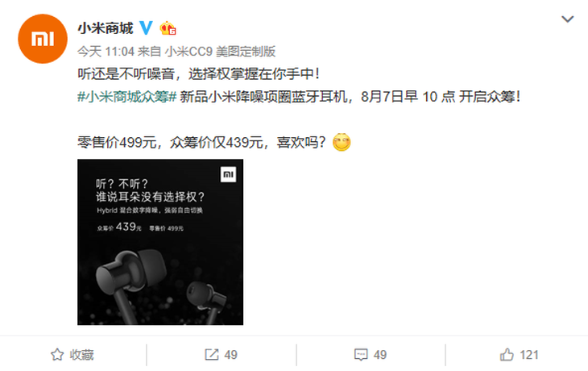Click the repost share icon
This screenshot has width=588, height=371.
pyautogui.click(x=212, y=355)
